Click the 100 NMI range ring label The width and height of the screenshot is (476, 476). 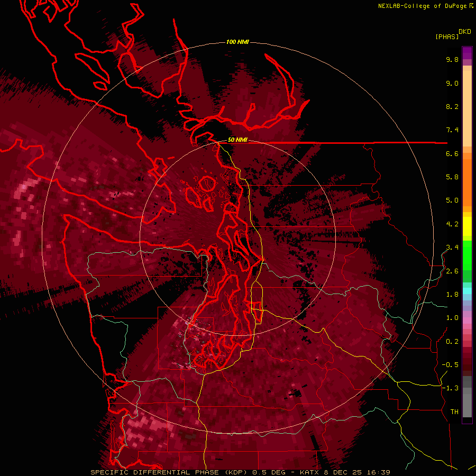point(237,42)
